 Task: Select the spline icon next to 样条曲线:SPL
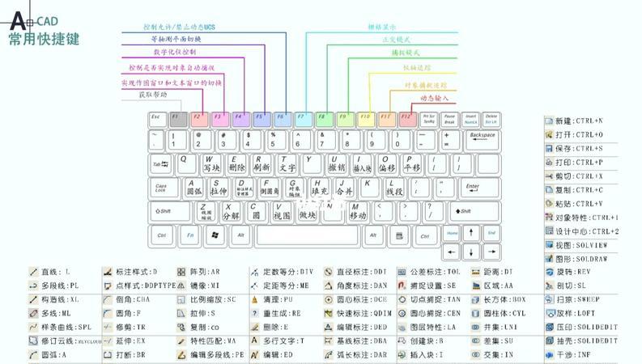[x=33, y=327]
